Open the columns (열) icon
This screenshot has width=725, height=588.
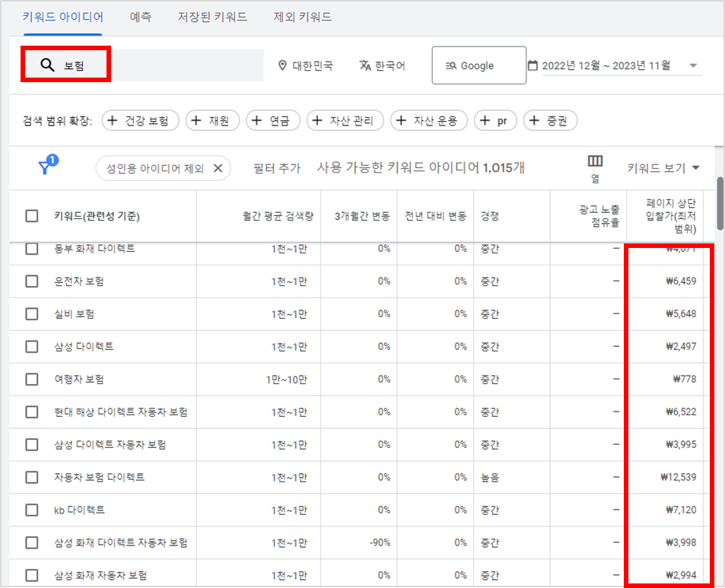[x=595, y=161]
